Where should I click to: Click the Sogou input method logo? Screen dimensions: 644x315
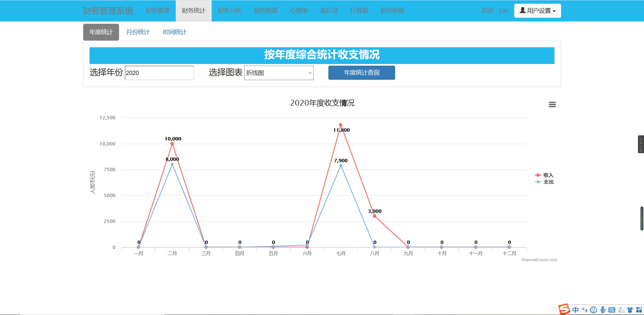564,309
